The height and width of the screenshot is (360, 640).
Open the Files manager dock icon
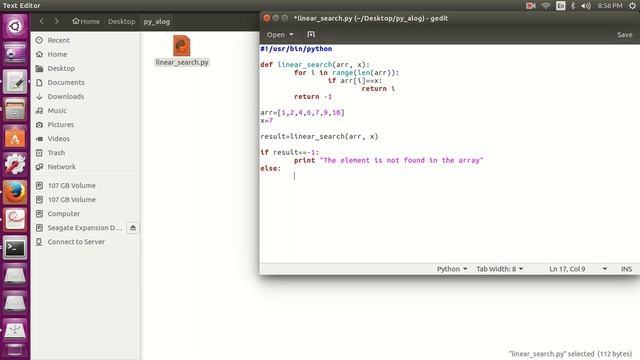point(15,109)
